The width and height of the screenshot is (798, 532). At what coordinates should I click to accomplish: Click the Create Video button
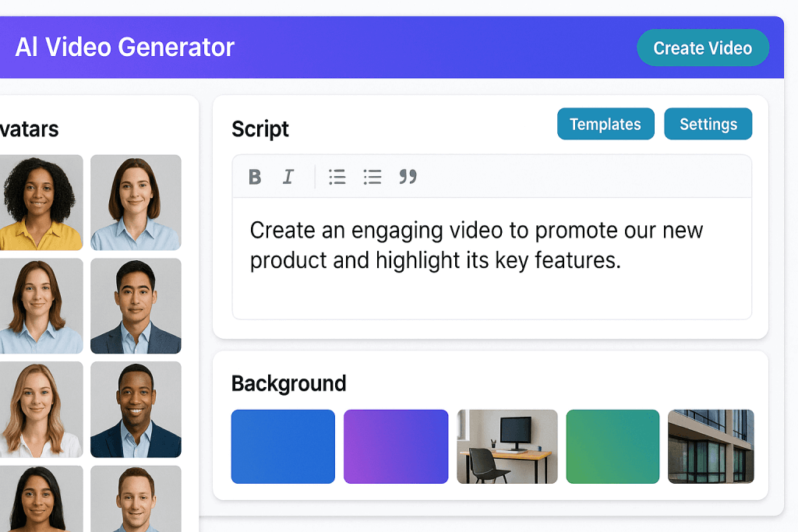[702, 48]
